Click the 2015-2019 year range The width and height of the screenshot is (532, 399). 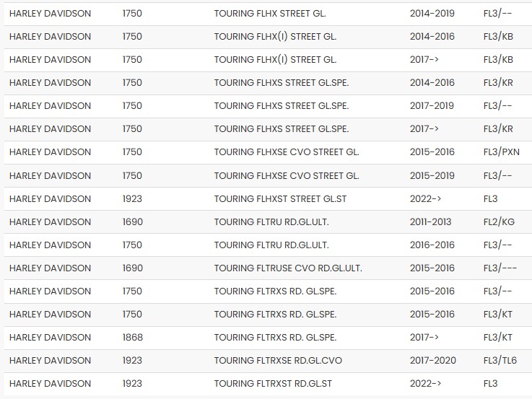(x=432, y=175)
